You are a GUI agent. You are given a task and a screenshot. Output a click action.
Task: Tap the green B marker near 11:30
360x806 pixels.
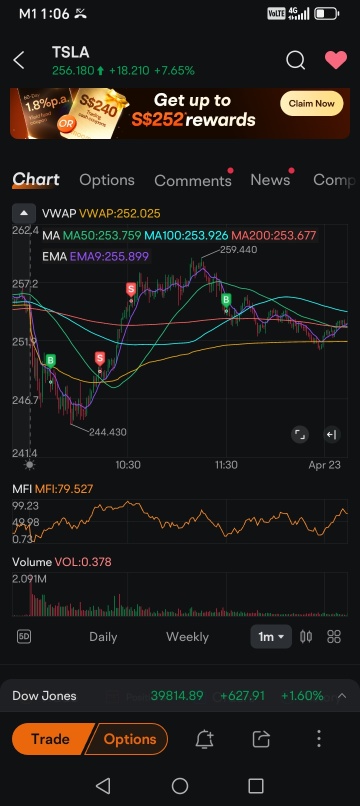226,300
